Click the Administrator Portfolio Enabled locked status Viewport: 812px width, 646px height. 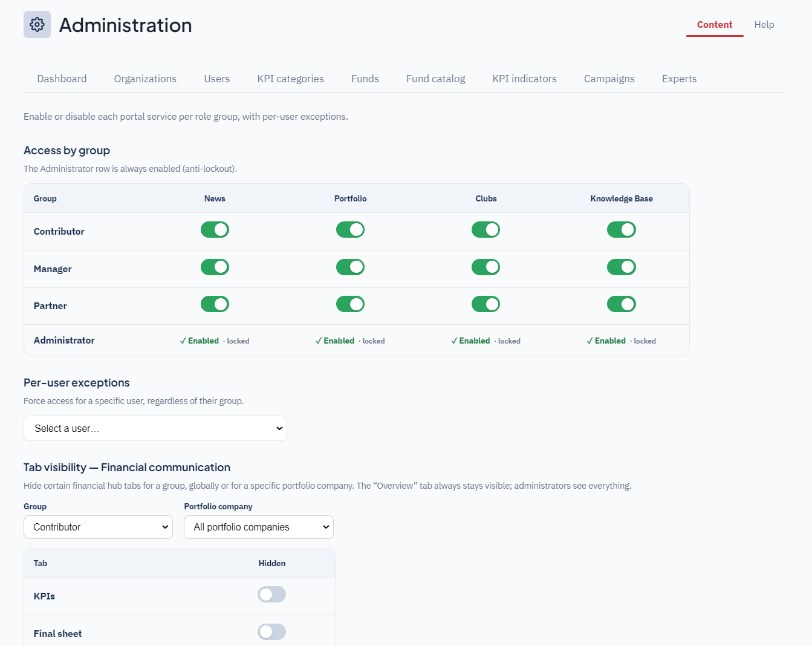pos(350,341)
